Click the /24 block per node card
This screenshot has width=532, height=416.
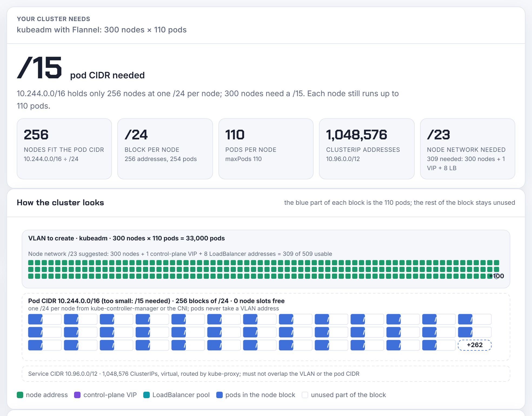click(165, 149)
